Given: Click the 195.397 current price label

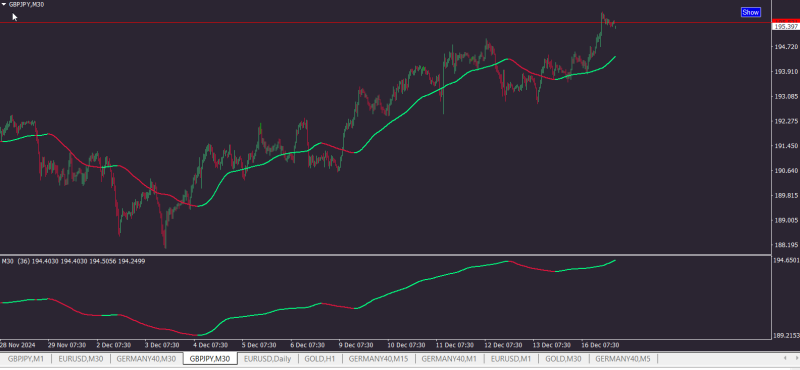Looking at the screenshot, I should tap(786, 27).
